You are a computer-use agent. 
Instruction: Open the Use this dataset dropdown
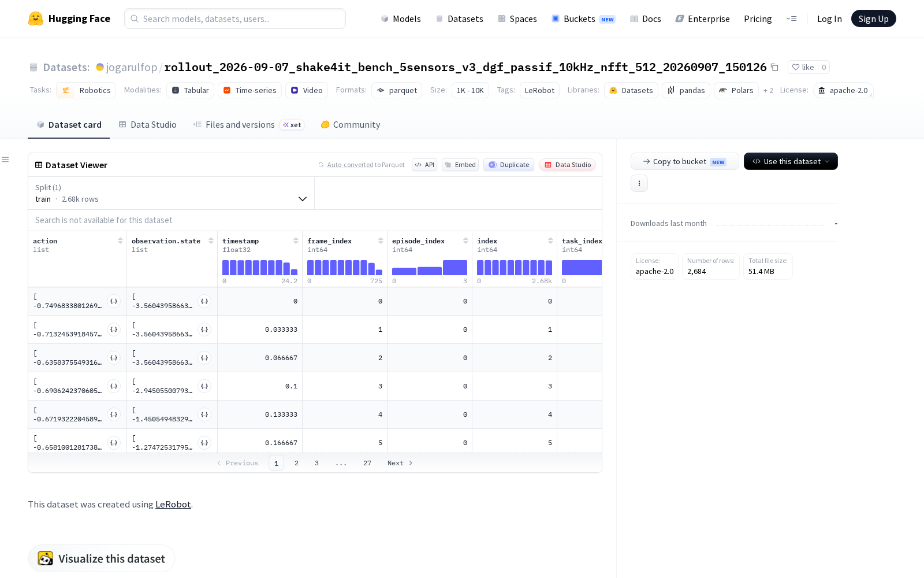coord(791,161)
